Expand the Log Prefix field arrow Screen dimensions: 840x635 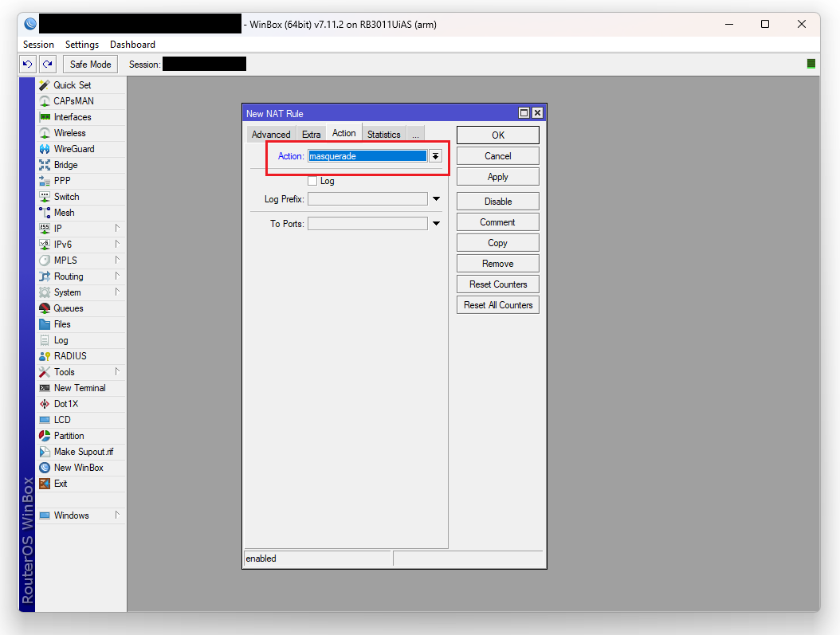(x=436, y=199)
